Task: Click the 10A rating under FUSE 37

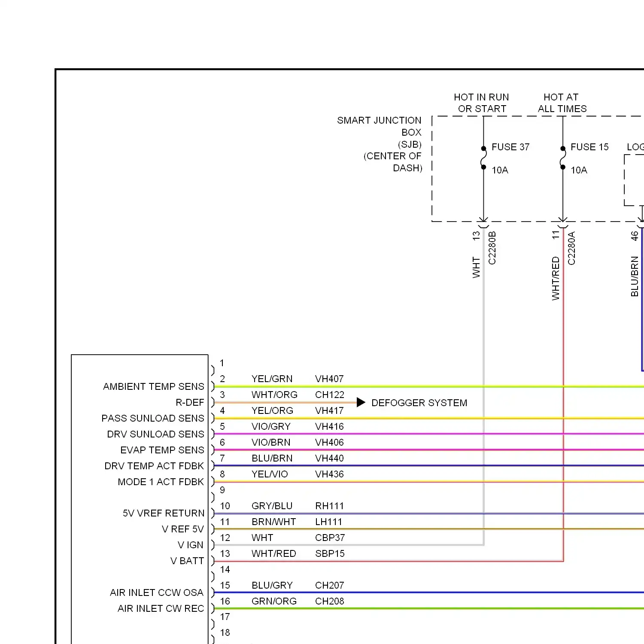Action: (x=500, y=170)
